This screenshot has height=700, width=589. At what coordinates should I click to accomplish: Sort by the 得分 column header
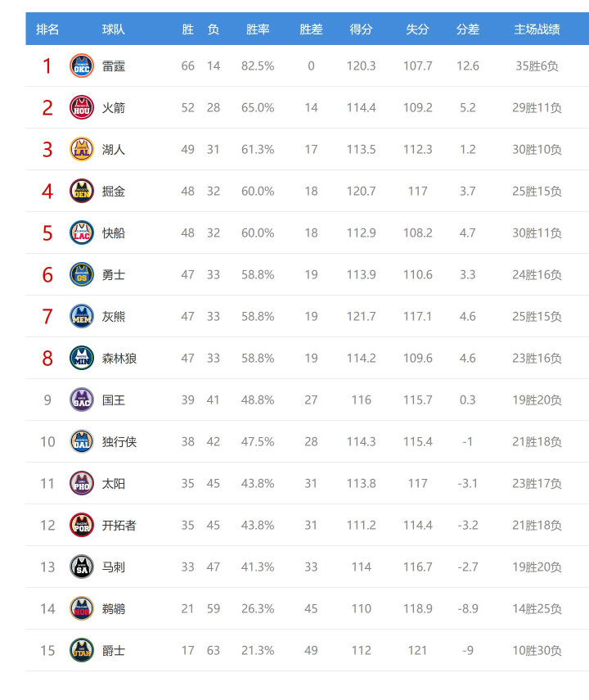pyautogui.click(x=361, y=29)
